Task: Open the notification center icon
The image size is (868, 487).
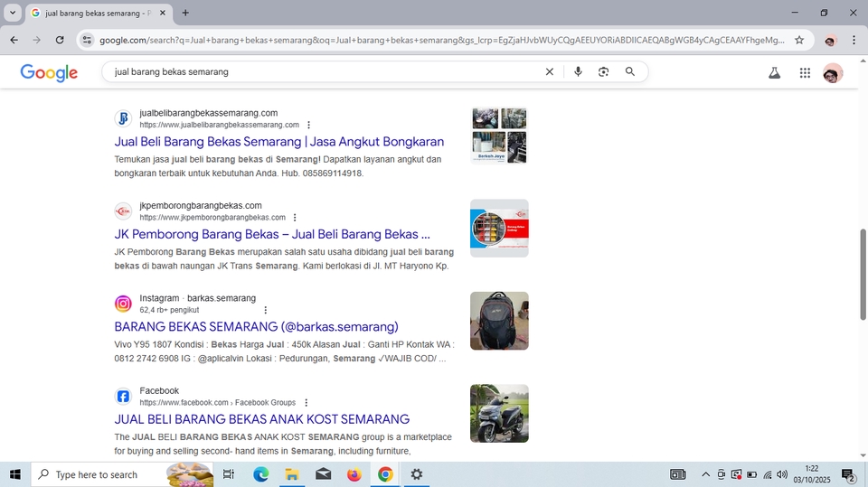Action: (x=848, y=475)
